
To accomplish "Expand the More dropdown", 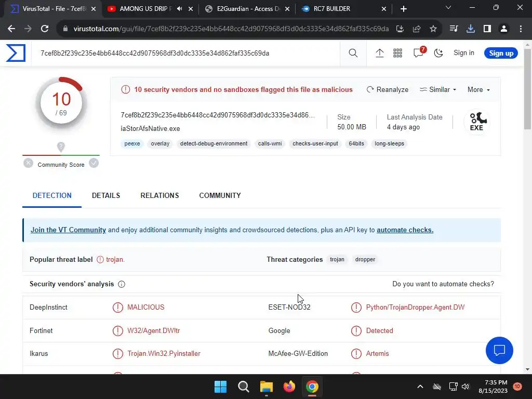I will pyautogui.click(x=478, y=89).
